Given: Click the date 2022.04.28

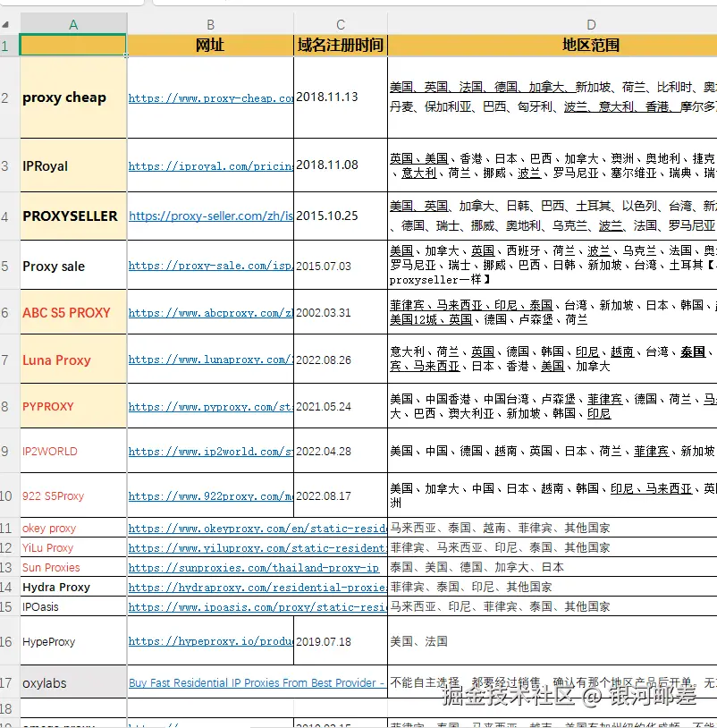Looking at the screenshot, I should tap(324, 451).
